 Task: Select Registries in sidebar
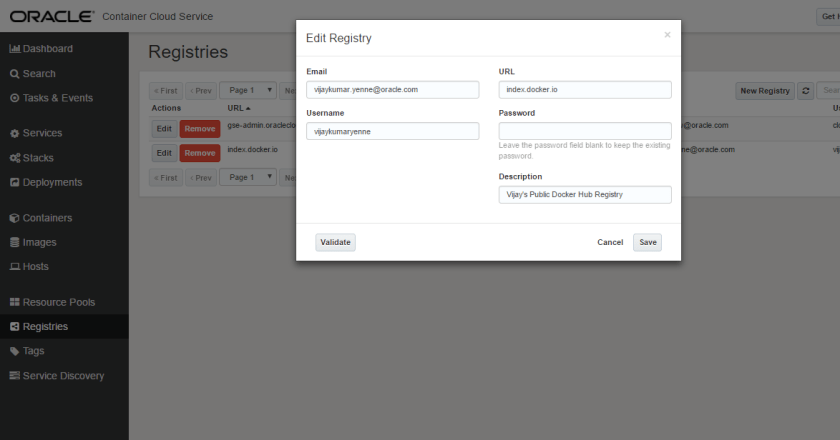tap(64, 326)
